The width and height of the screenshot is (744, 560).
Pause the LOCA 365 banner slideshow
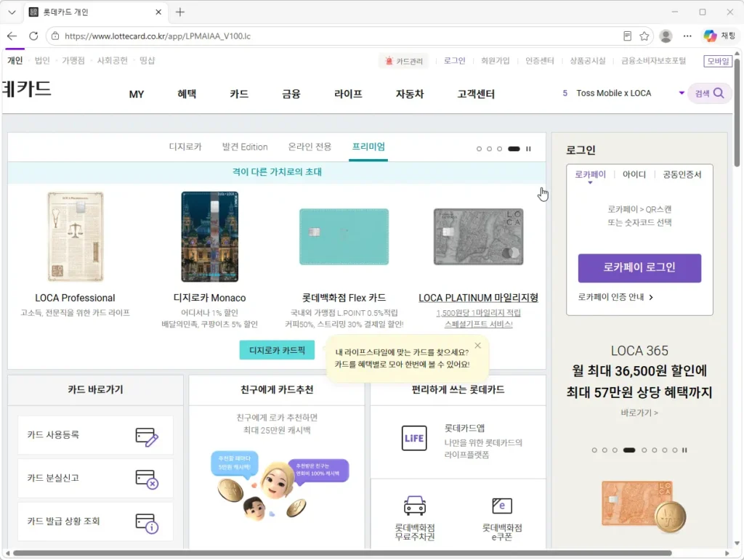[684, 450]
